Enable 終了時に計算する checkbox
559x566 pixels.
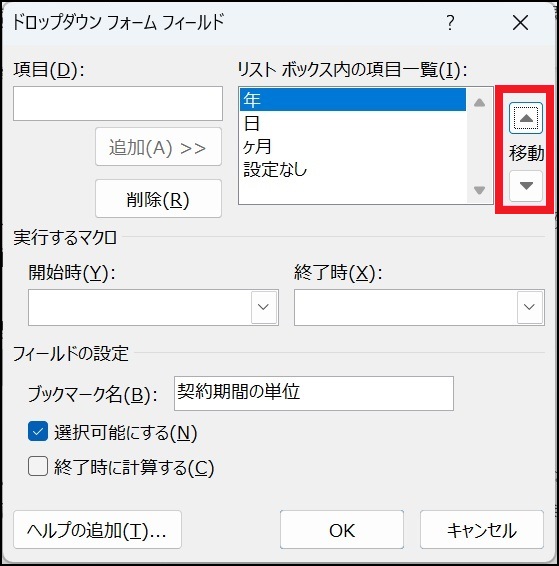click(x=38, y=466)
